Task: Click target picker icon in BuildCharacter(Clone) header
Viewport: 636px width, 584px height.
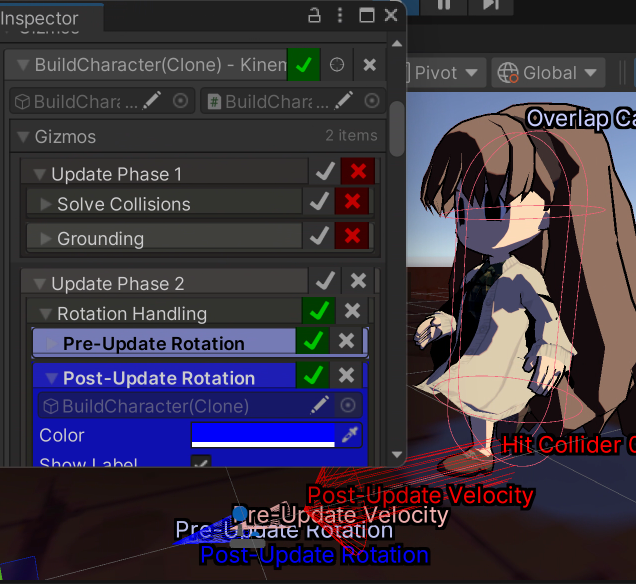Action: [337, 65]
